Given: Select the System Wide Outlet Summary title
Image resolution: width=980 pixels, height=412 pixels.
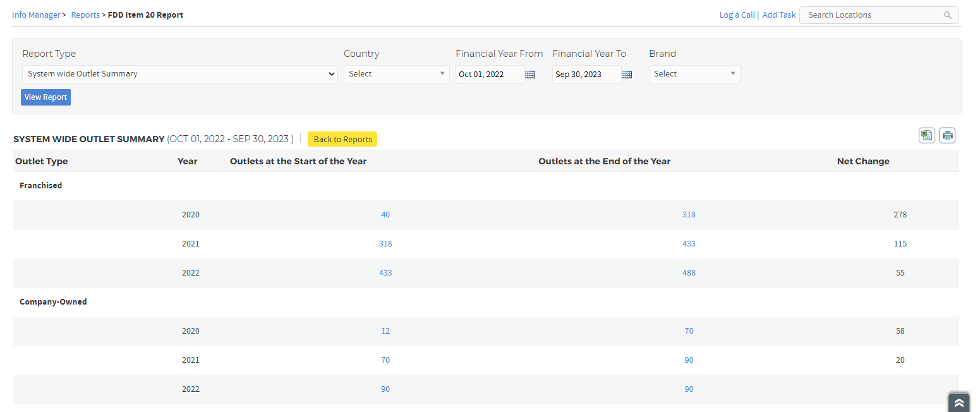Looking at the screenshot, I should [x=89, y=139].
